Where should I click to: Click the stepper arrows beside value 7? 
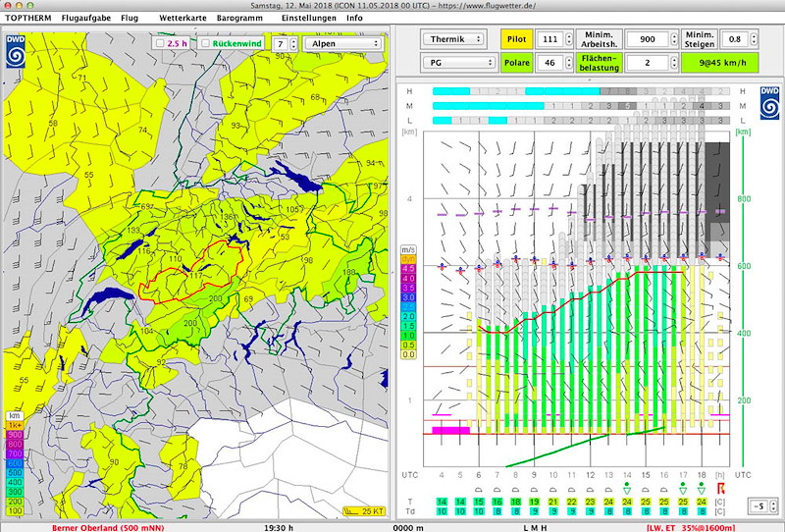point(293,43)
